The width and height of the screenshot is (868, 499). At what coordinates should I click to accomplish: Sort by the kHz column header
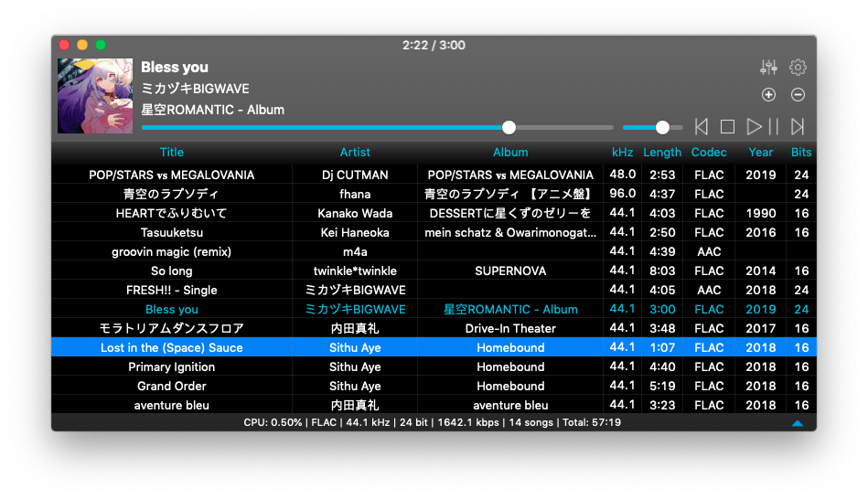tap(622, 152)
